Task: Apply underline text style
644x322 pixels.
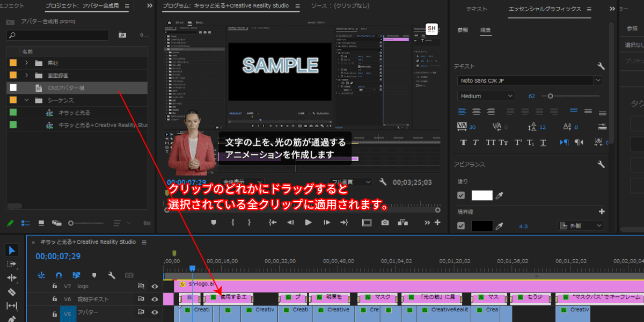Action: [x=543, y=142]
